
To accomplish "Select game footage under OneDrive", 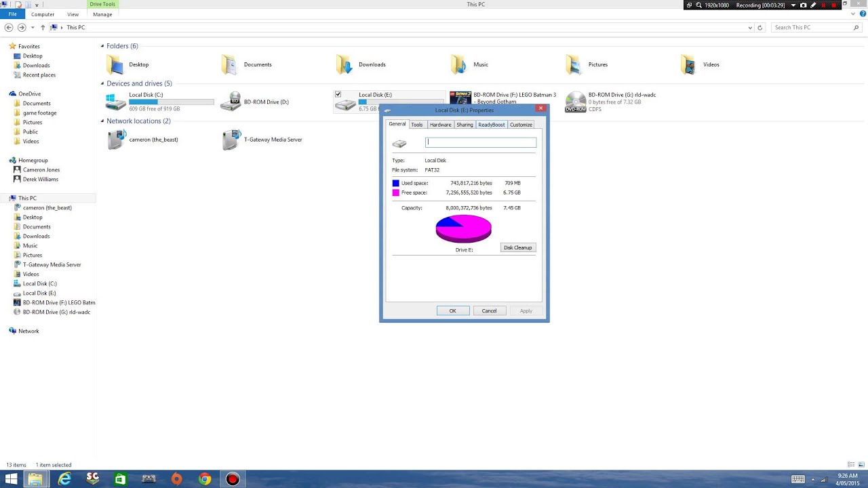I will [x=39, y=113].
